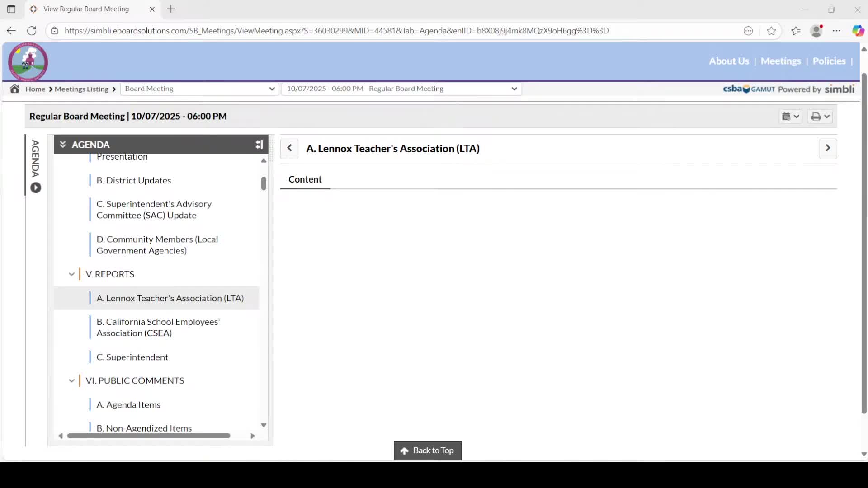868x488 pixels.
Task: Open the print options icon
Action: (x=820, y=117)
